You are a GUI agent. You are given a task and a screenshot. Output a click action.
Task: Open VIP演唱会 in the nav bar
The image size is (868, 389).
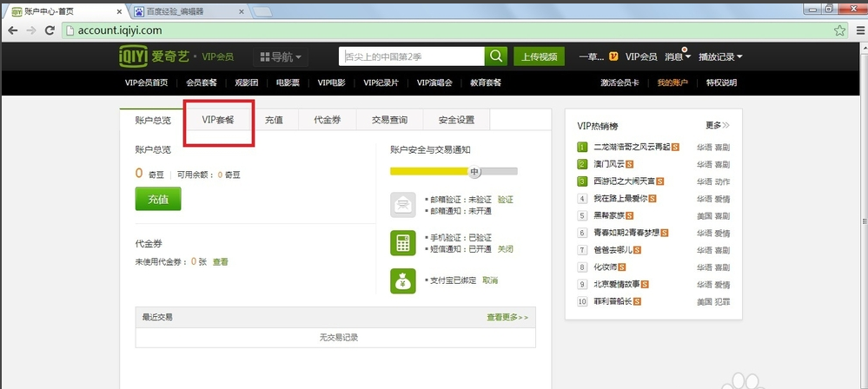point(434,83)
